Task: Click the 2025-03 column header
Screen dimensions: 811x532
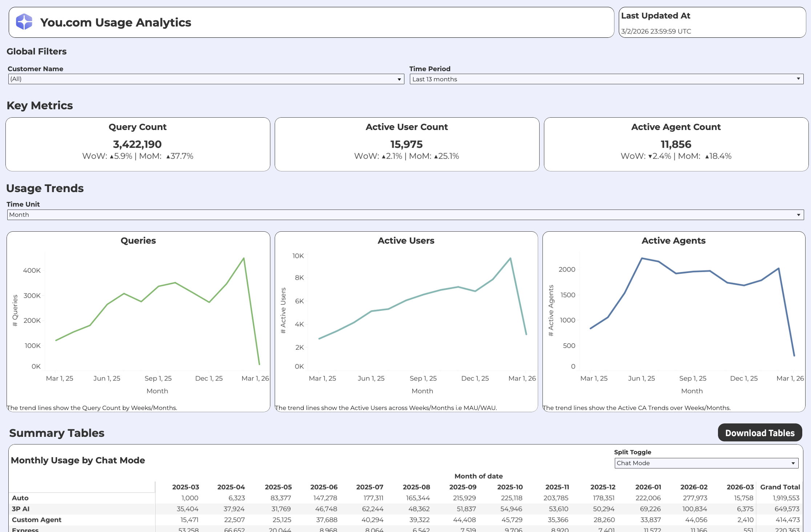Action: point(185,487)
